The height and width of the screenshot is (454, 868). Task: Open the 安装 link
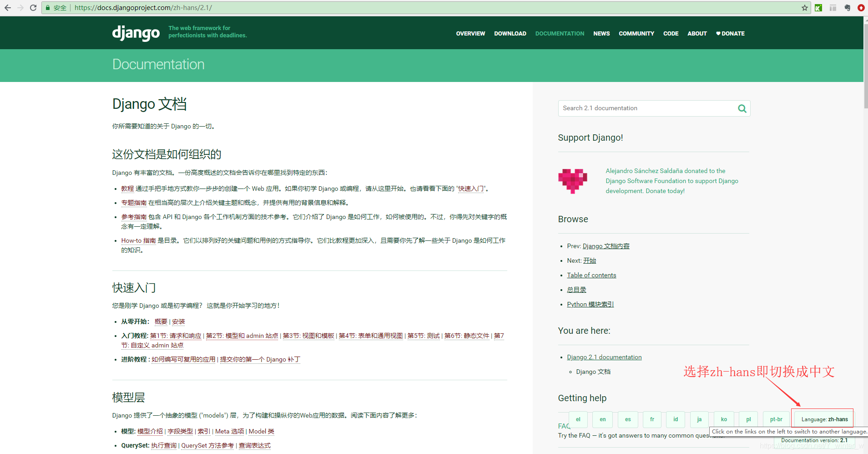pos(178,321)
